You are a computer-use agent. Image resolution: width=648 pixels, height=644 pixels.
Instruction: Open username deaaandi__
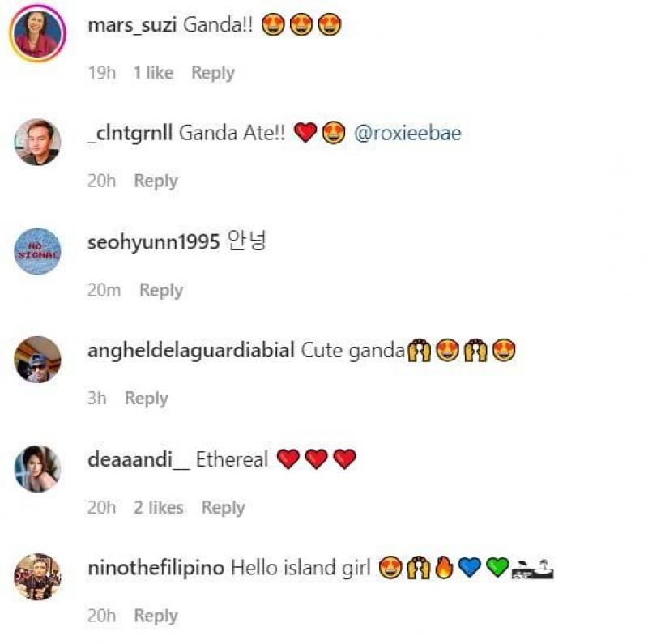coord(139,459)
